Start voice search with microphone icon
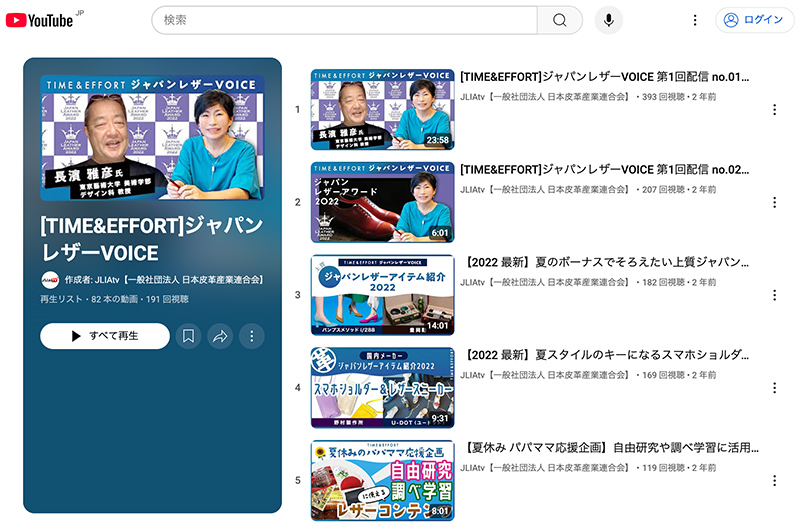 point(609,20)
